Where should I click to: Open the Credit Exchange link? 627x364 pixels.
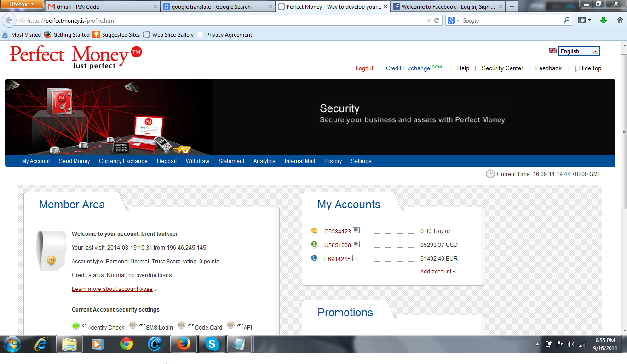[408, 68]
